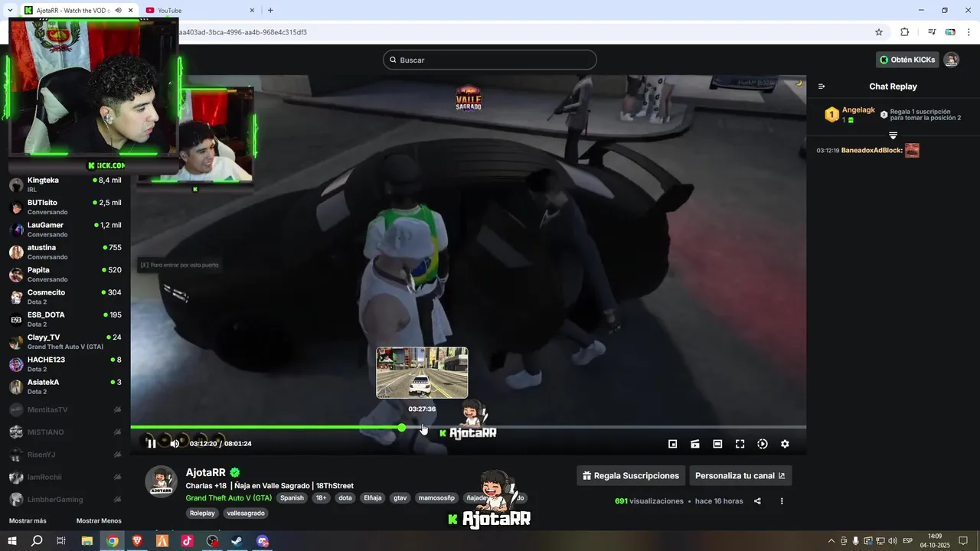Click the timeline preview thumbnail at 03:27:36
This screenshot has height=551, width=980.
pos(422,373)
